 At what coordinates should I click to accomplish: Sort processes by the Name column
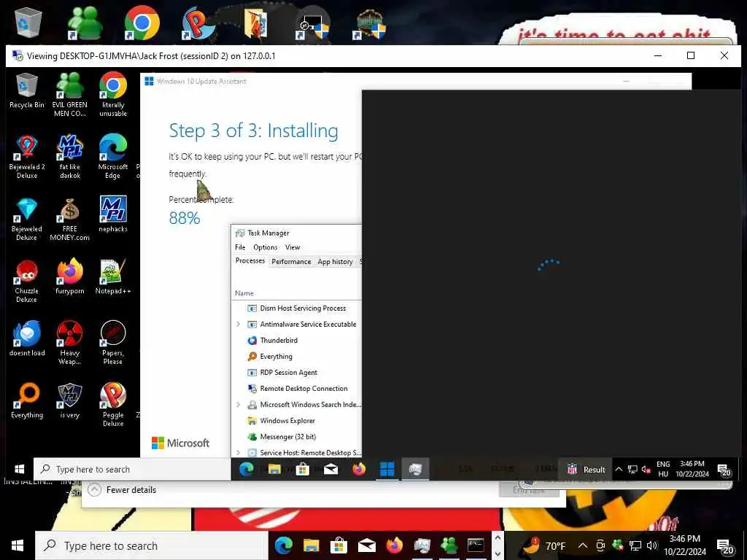point(244,293)
